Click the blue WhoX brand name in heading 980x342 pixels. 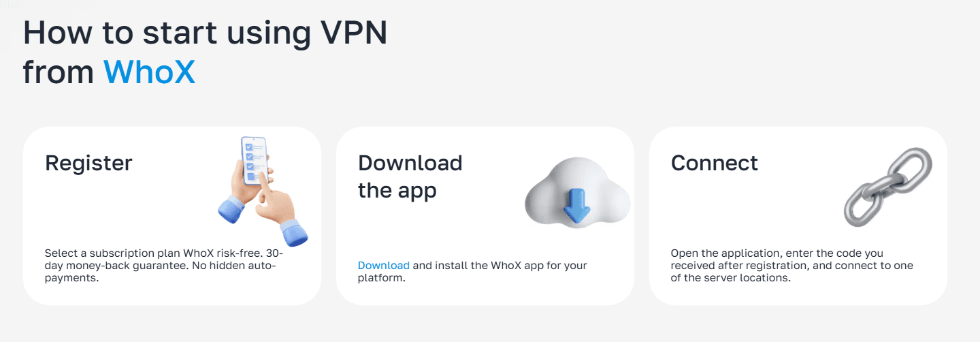149,72
